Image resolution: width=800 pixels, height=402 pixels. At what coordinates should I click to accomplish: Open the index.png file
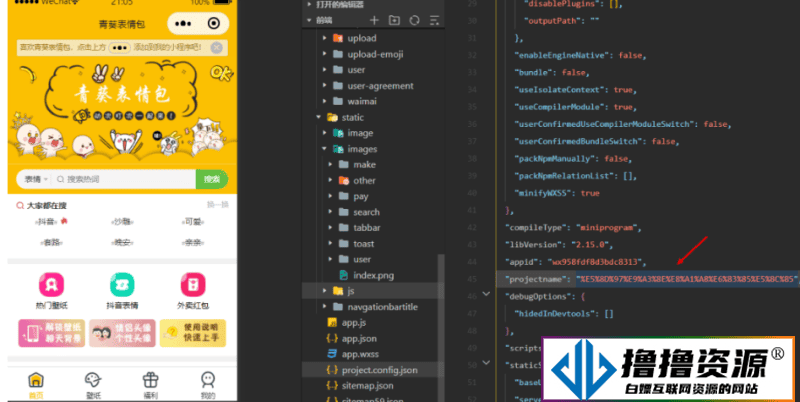click(x=373, y=275)
